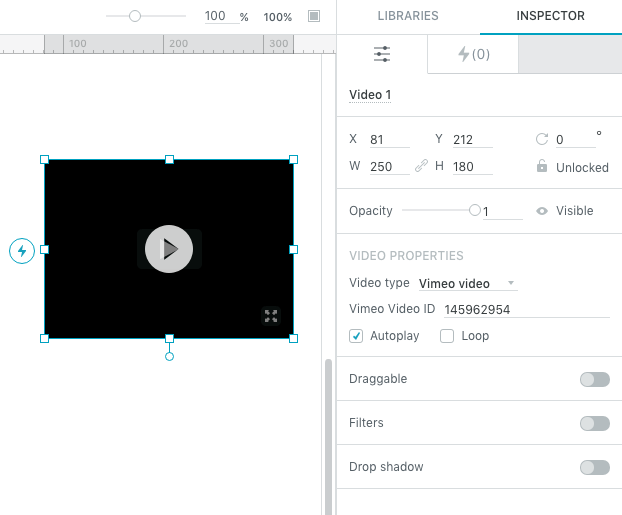Click the Y position field
Viewport: 622px width, 515px height.
click(x=473, y=140)
